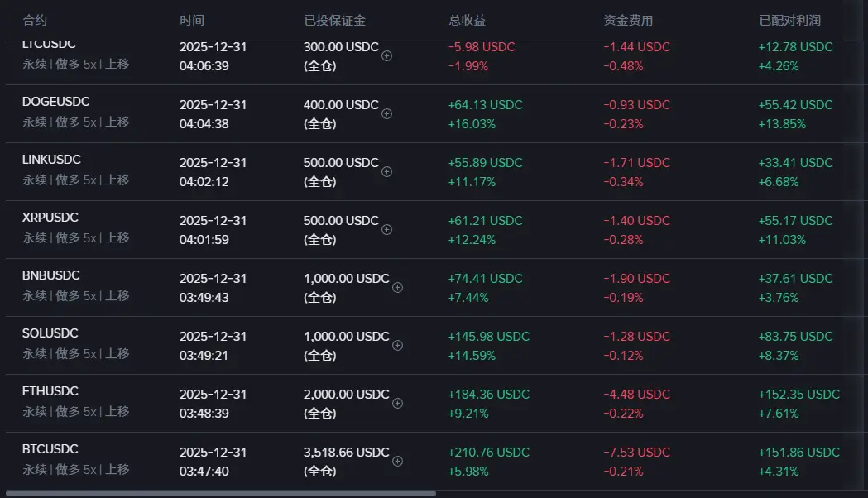Open the SOLUSDC grid details
868x498 pixels.
[50, 333]
